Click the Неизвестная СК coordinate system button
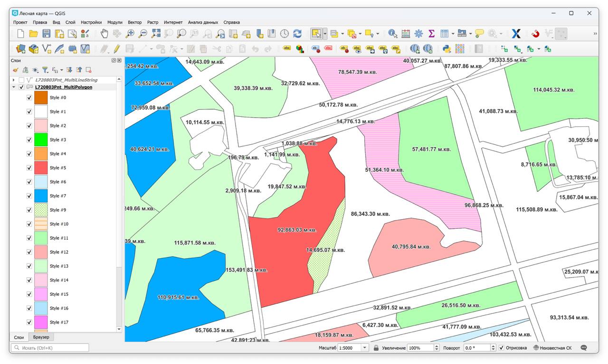Image resolution: width=608 pixels, height=364 pixels. tap(552, 348)
